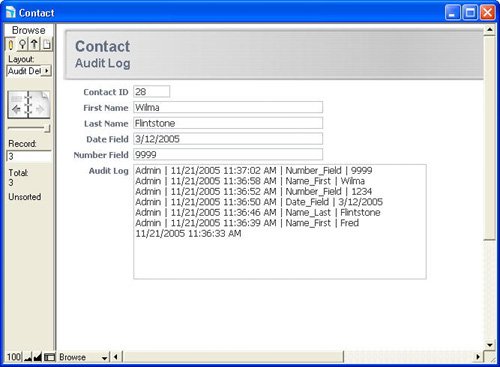Click the Date Field input
500x367 pixels.
coord(228,139)
